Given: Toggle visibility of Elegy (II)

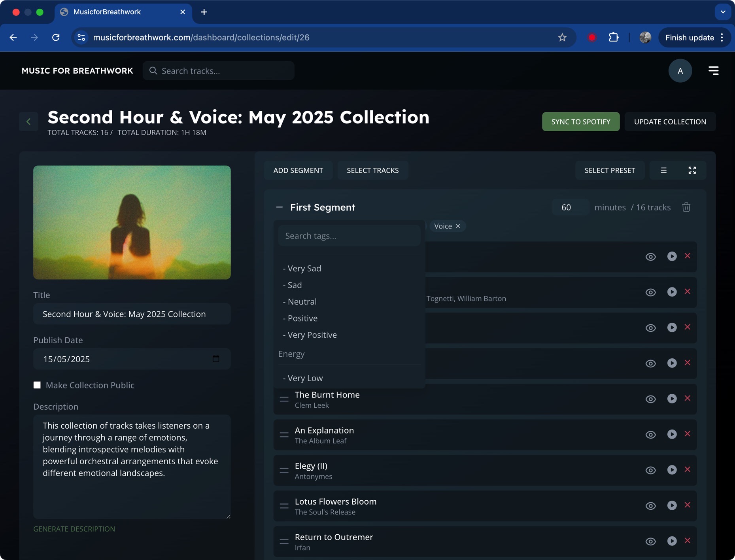Looking at the screenshot, I should point(650,470).
